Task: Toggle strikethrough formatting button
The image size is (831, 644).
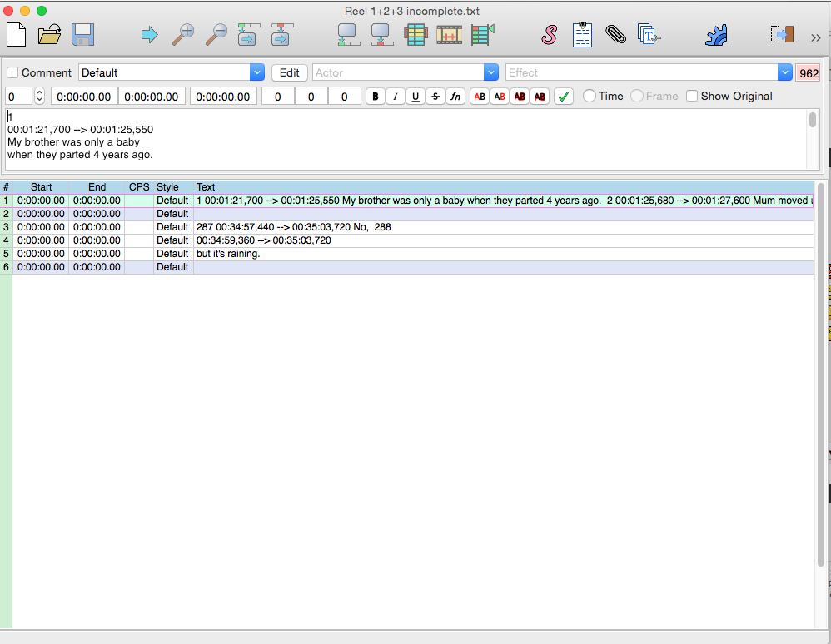Action: (x=435, y=97)
